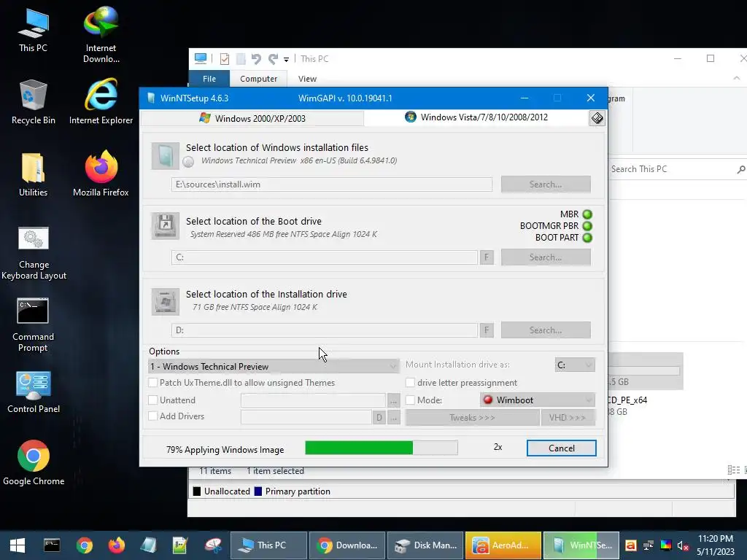Screen dimensions: 747x560
Task: Open Chrome pinned taskbar icon
Action: pyautogui.click(x=85, y=545)
